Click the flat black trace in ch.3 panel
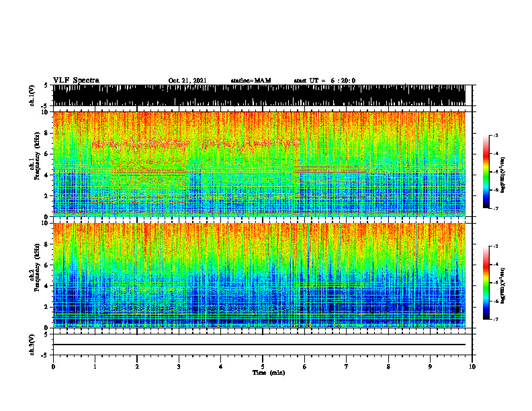This screenshot has height=411, width=532. (x=259, y=345)
